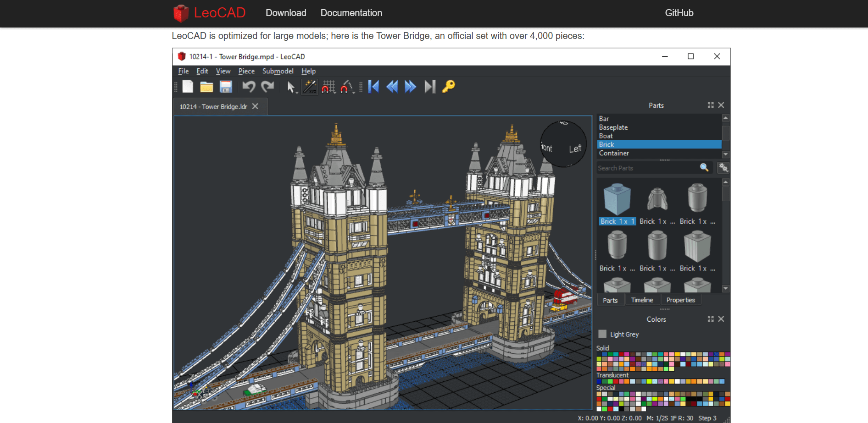Select the Brick category
868x423 pixels.
click(x=659, y=144)
